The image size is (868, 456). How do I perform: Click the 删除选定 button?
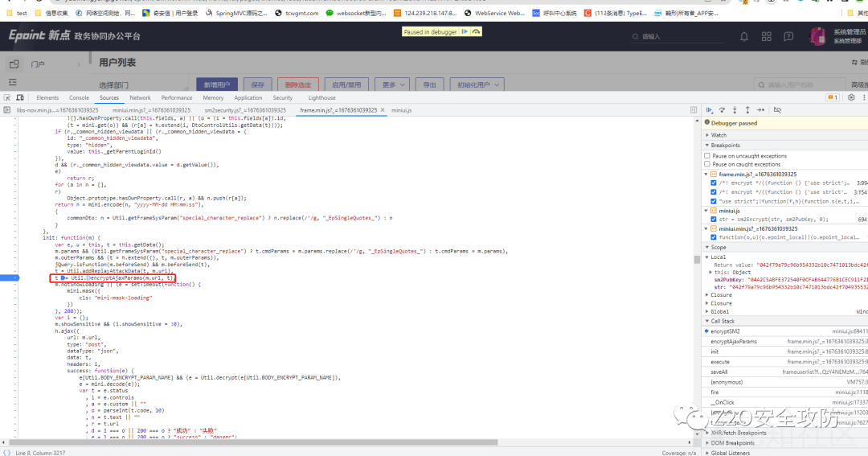(298, 84)
